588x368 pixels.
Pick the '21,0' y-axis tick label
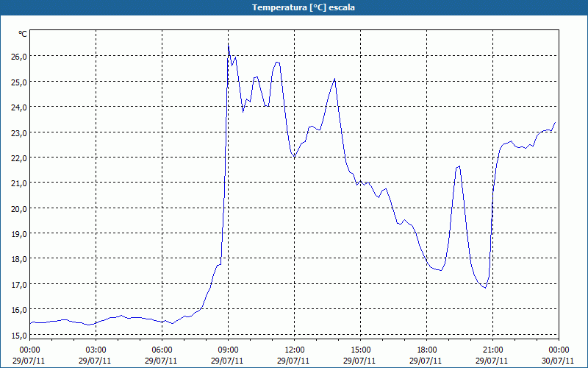pos(19,183)
